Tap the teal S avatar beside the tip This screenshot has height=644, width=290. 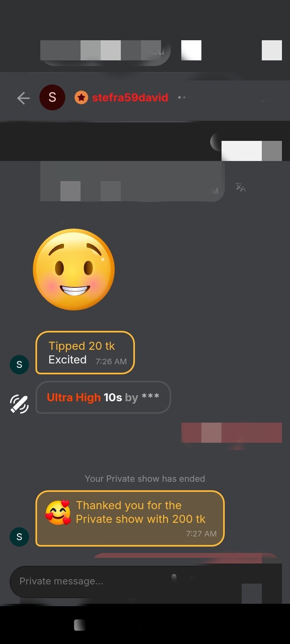pos(19,365)
